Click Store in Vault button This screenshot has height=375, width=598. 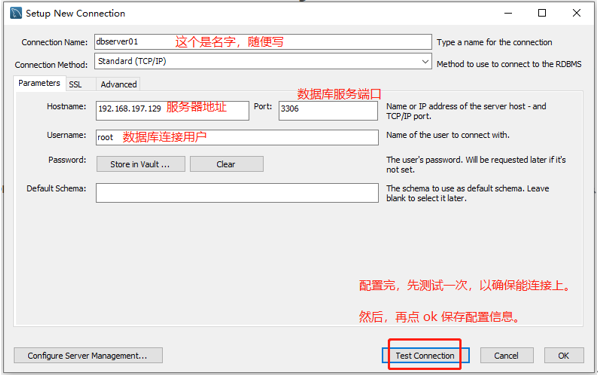[x=141, y=164]
